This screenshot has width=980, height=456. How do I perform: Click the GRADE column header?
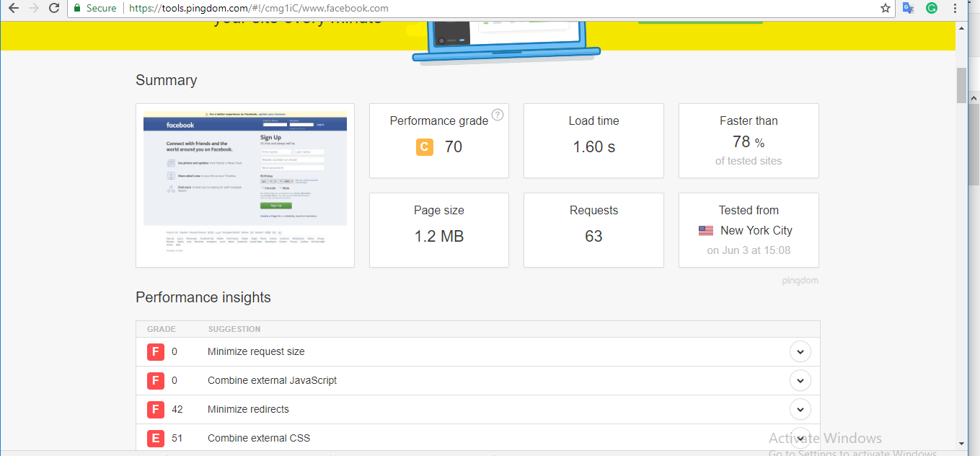pos(162,329)
